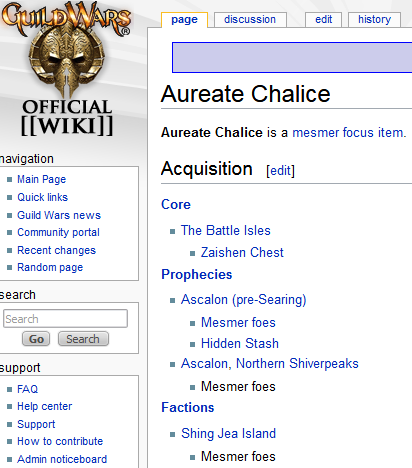
Task: Open the Admin noticeboard link
Action: tap(62, 459)
